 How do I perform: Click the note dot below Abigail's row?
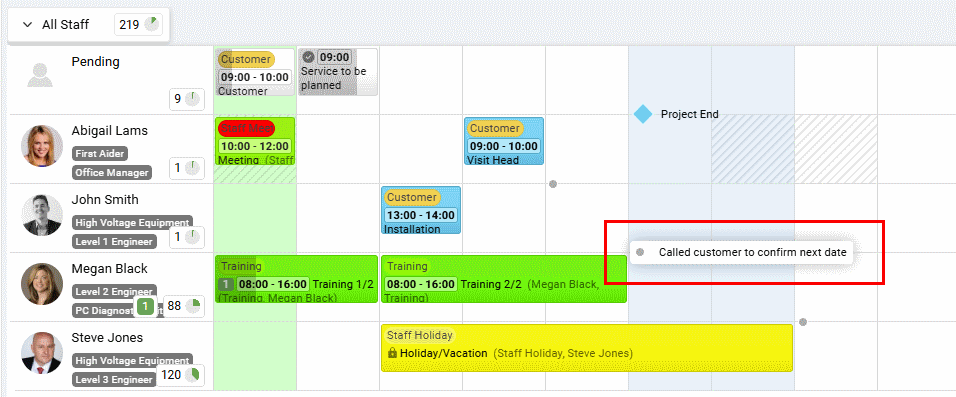(553, 184)
